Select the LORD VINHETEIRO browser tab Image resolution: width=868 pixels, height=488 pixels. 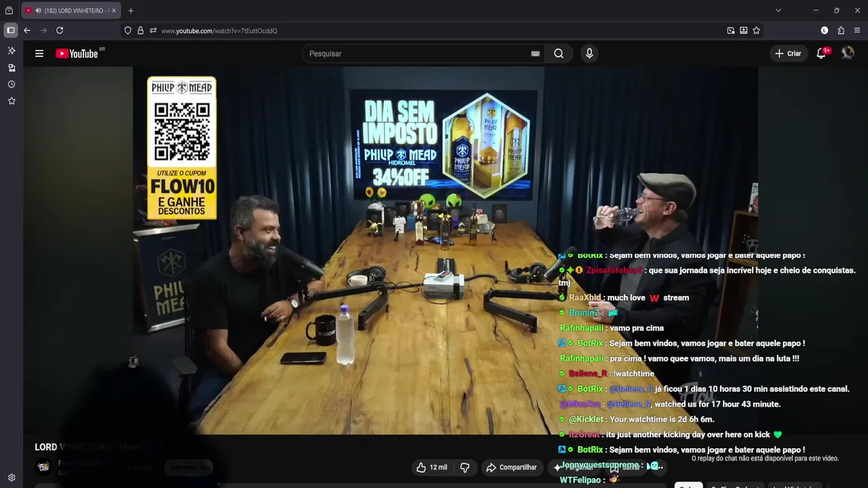point(71,10)
